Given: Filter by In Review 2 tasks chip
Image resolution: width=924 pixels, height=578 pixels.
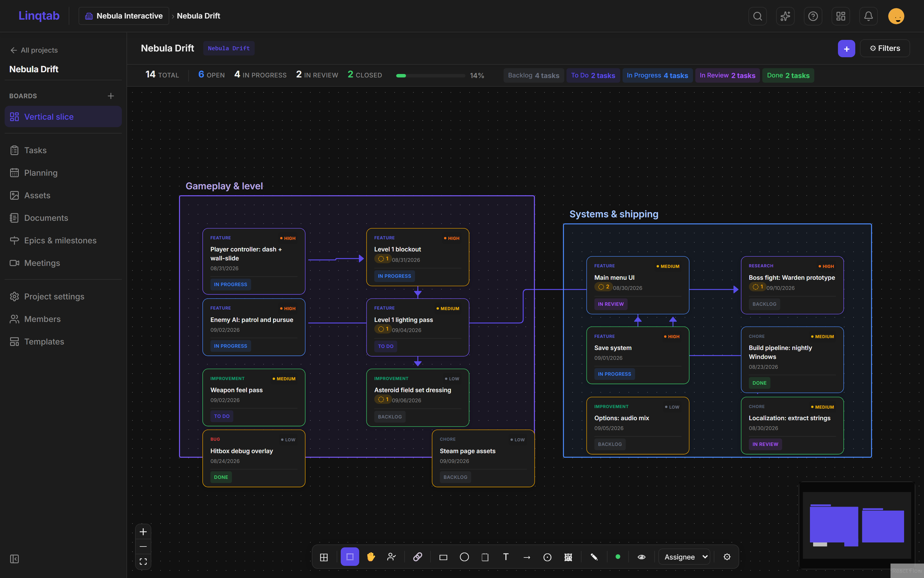Looking at the screenshot, I should point(727,75).
